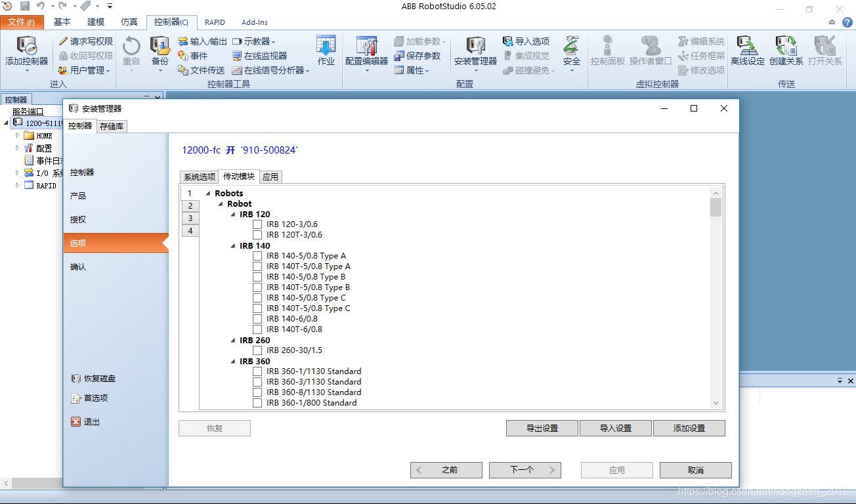The image size is (856, 504).
Task: Click the 添加控制器 icon
Action: [x=26, y=46]
